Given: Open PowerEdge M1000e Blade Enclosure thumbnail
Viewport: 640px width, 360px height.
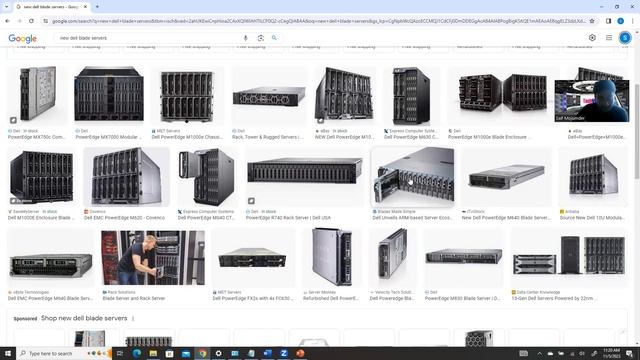Looking at the screenshot, I should (x=503, y=96).
